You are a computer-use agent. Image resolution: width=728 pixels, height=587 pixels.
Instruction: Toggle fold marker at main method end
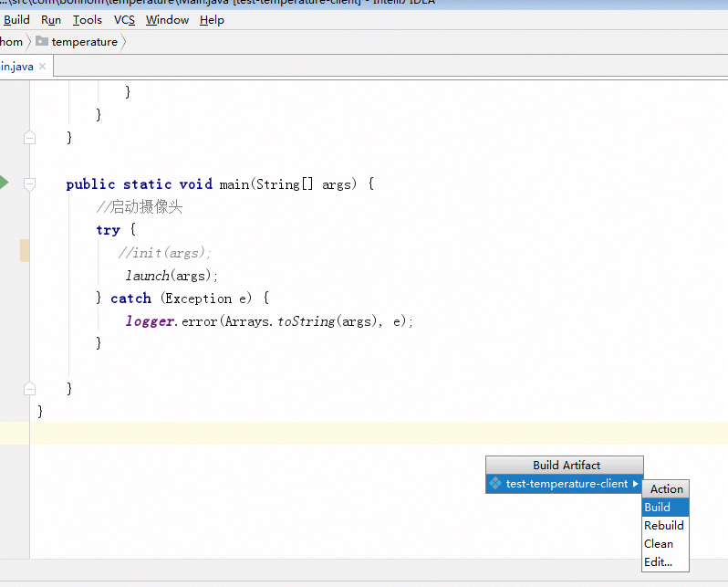point(30,388)
